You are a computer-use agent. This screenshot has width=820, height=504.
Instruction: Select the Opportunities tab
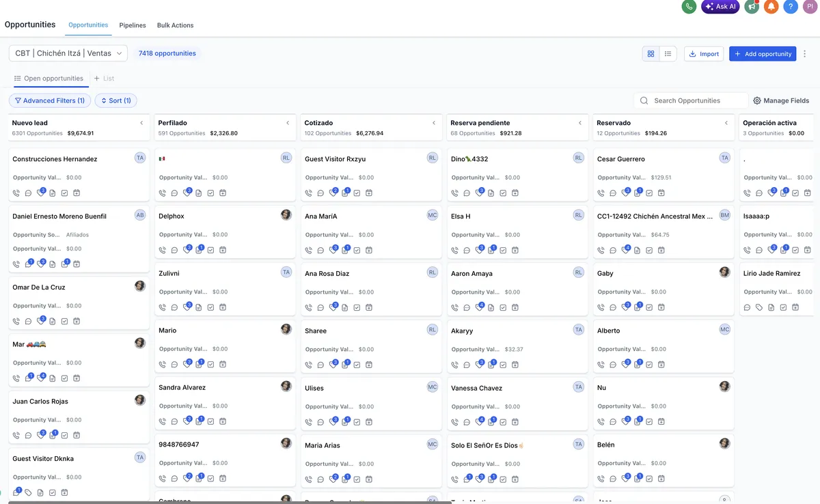point(88,25)
